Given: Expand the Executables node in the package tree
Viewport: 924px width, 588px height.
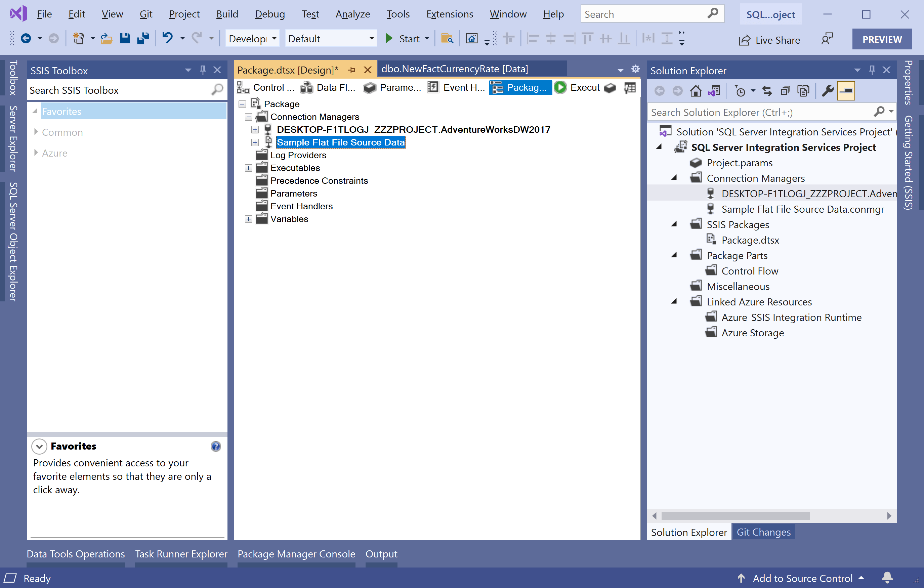Looking at the screenshot, I should (248, 168).
